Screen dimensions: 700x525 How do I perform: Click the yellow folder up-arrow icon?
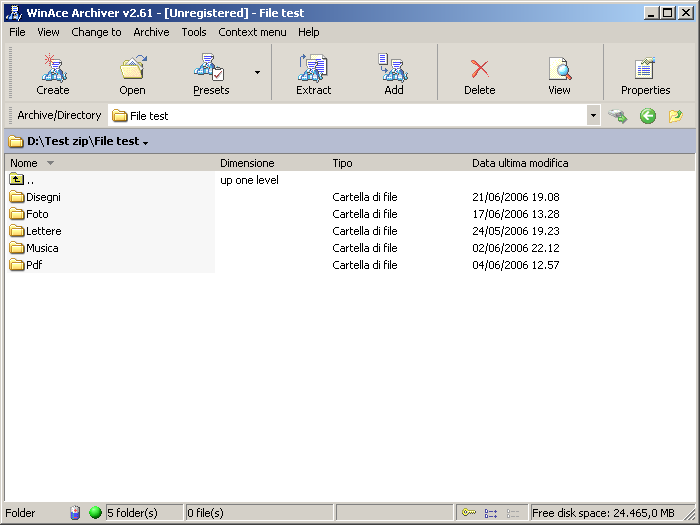pyautogui.click(x=675, y=116)
